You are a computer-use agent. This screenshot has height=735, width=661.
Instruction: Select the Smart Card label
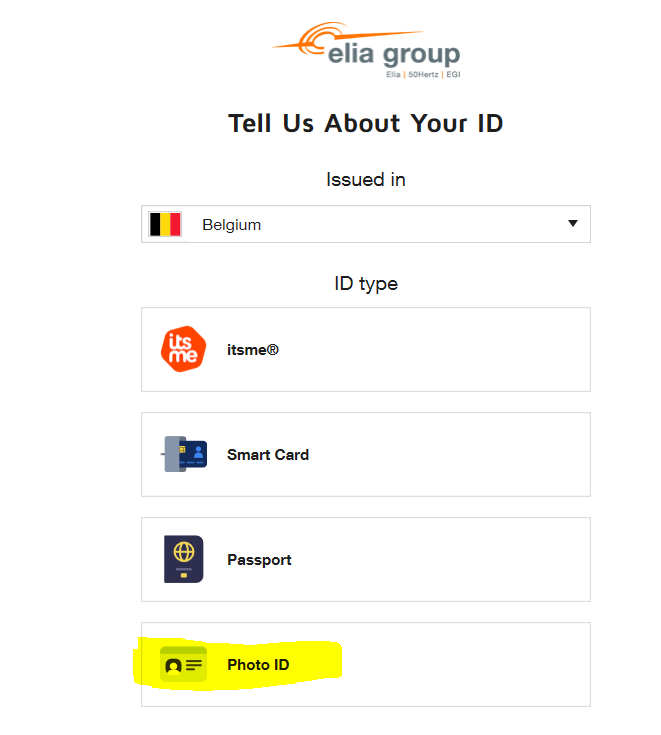[268, 455]
